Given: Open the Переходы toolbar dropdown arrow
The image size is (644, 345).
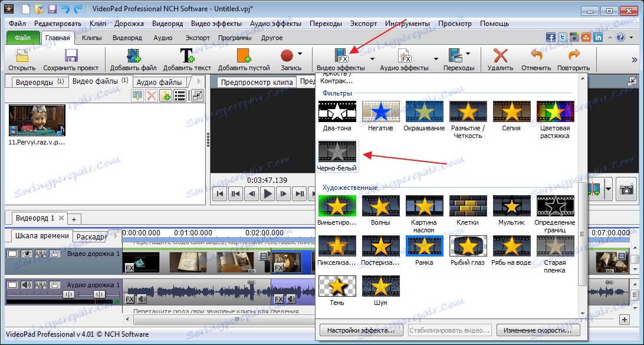Looking at the screenshot, I should tap(468, 54).
